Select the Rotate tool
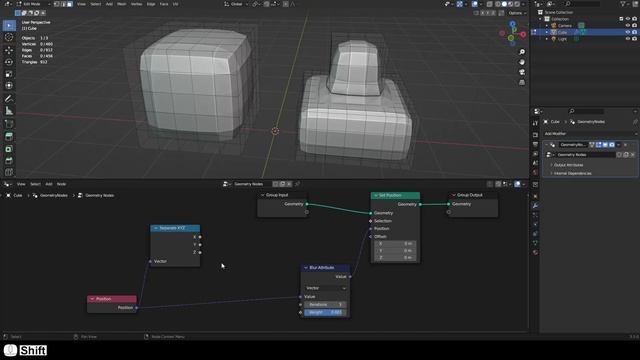 (9, 62)
